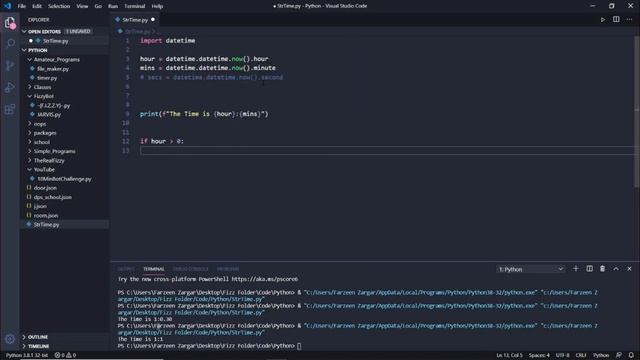
Task: Open editor More Actions ellipsis
Action: (x=629, y=20)
